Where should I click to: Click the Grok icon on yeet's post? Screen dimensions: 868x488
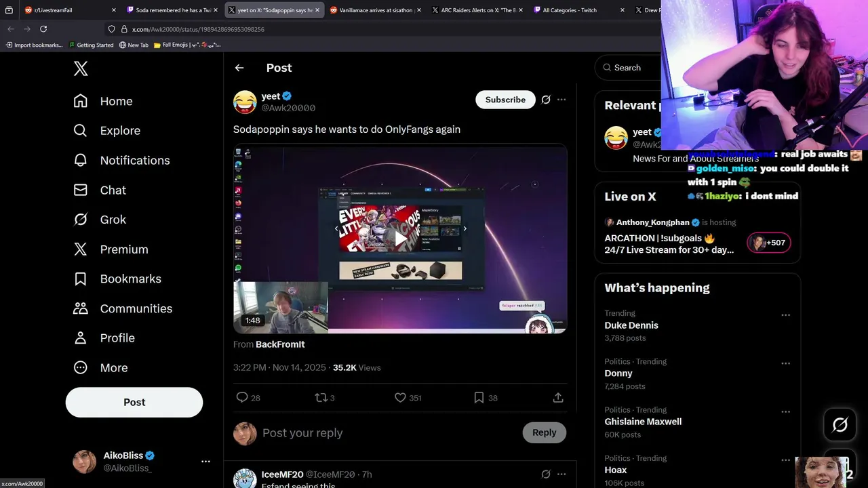click(546, 100)
